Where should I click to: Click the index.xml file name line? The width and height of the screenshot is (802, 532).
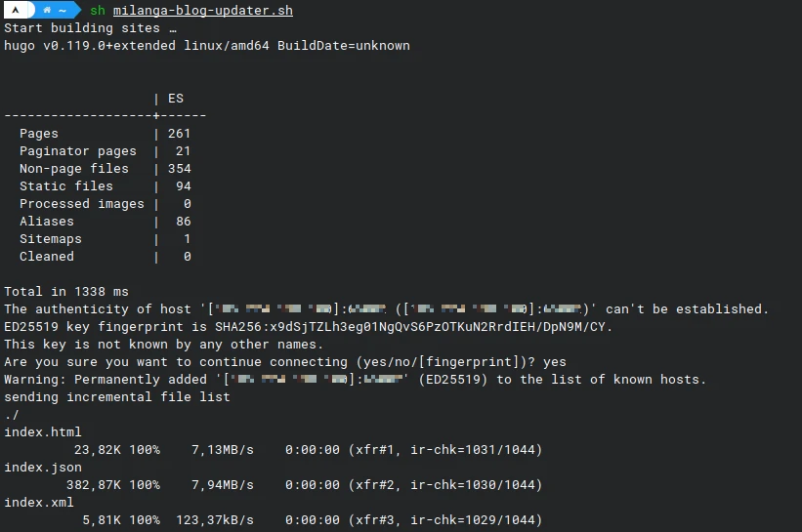(39, 503)
